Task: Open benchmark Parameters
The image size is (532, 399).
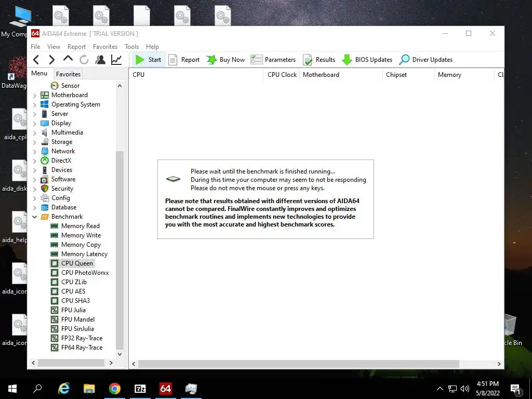Action: [273, 60]
